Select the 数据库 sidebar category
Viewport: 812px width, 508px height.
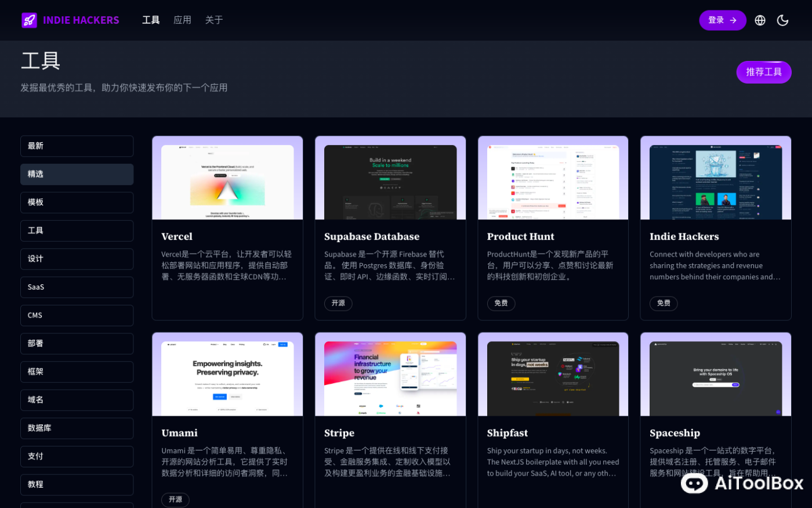[x=77, y=428]
